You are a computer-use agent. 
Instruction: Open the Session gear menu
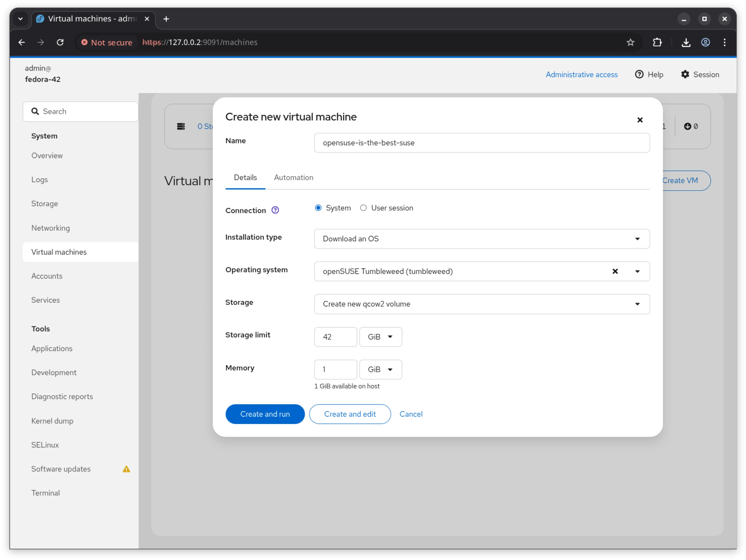coord(700,74)
